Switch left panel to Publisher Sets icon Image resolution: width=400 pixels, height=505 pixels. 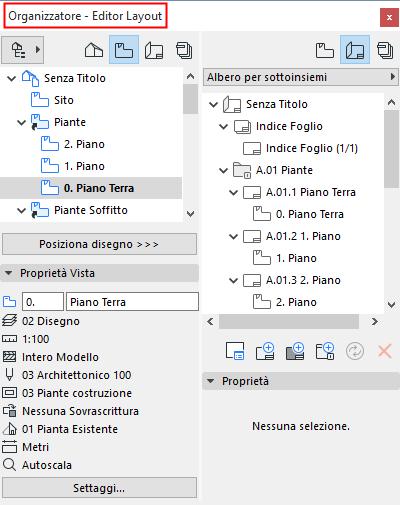[x=184, y=51]
